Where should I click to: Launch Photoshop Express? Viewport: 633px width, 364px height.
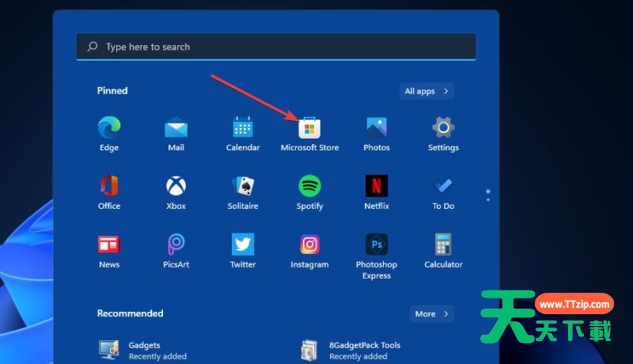click(x=377, y=256)
